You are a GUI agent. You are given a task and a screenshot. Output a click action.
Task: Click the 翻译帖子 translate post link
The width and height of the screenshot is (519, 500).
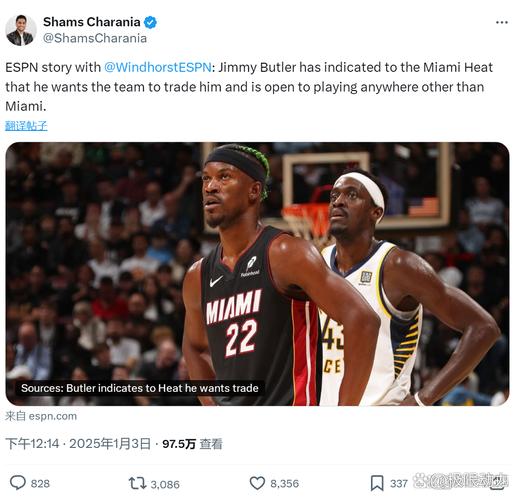click(26, 126)
